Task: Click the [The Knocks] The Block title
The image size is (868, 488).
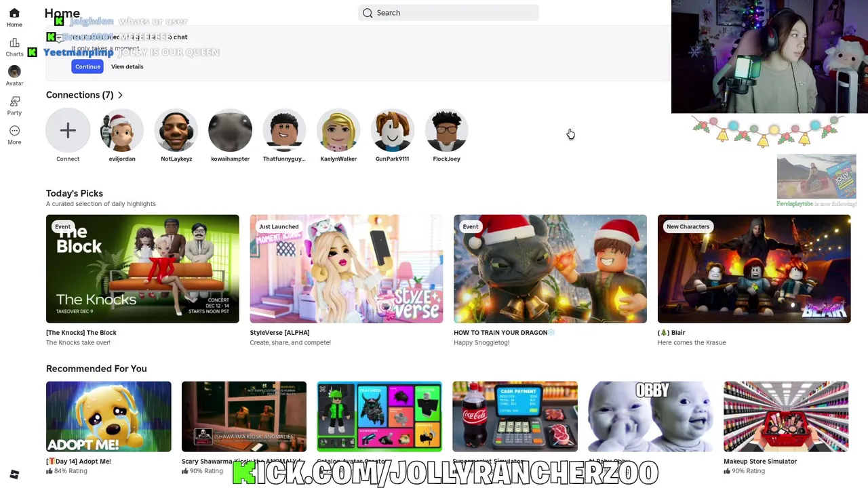Action: coord(81,332)
